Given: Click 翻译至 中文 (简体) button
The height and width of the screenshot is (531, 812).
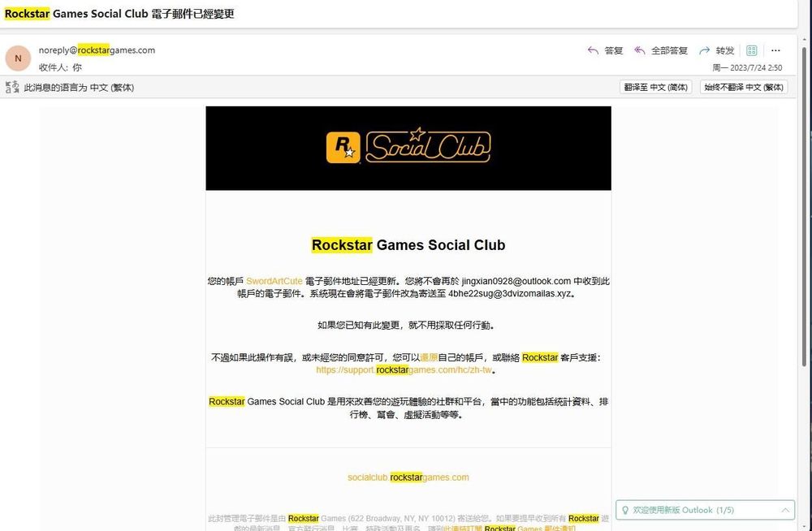Looking at the screenshot, I should 655,87.
